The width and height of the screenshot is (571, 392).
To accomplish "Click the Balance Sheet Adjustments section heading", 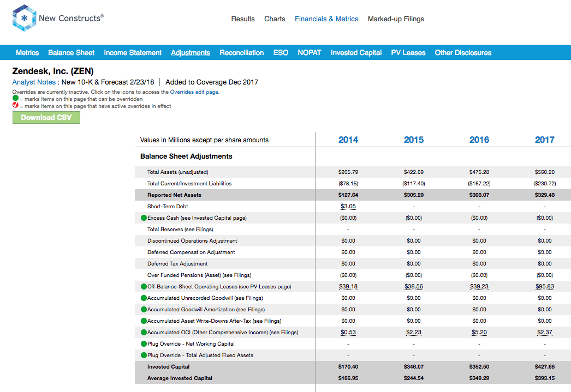I will [x=186, y=156].
